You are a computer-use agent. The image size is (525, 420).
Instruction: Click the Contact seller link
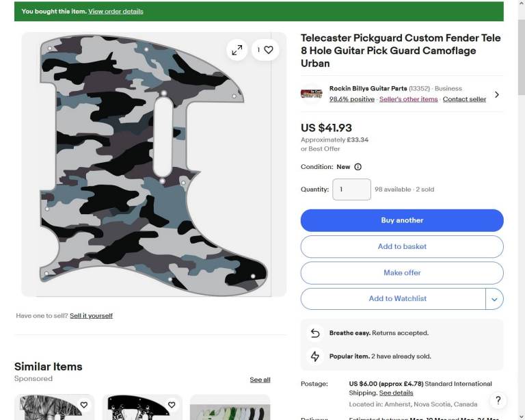(x=464, y=99)
